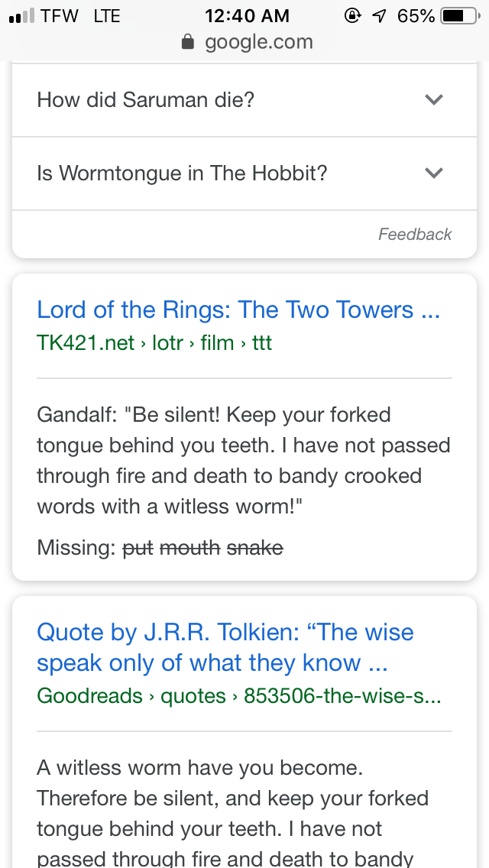Tap the rotation lock status icon
Screen dimensions: 489x868
(353, 15)
